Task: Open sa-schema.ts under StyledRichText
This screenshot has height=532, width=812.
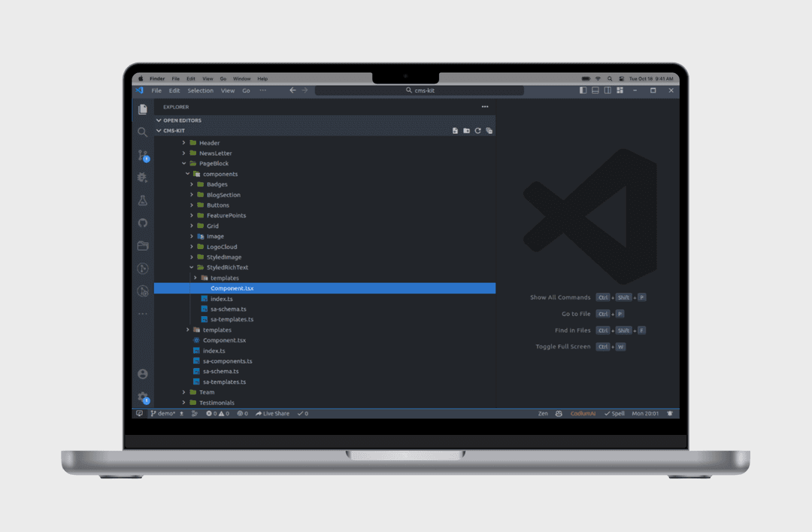Action: pos(325,309)
